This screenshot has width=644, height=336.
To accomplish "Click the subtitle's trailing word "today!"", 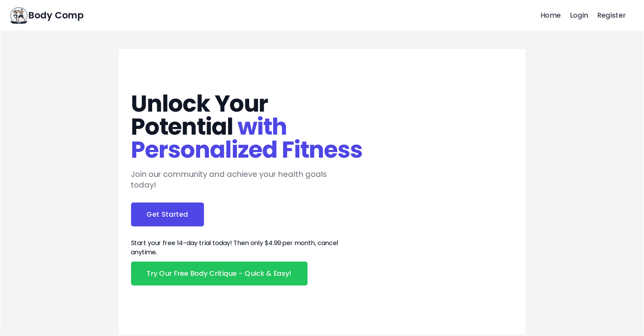I will pos(143,185).
